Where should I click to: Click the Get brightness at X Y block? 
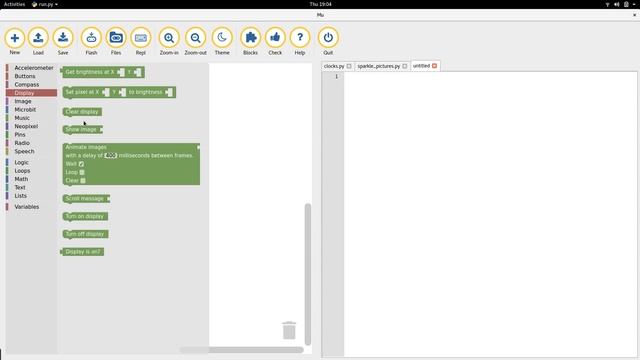pyautogui.click(x=102, y=72)
